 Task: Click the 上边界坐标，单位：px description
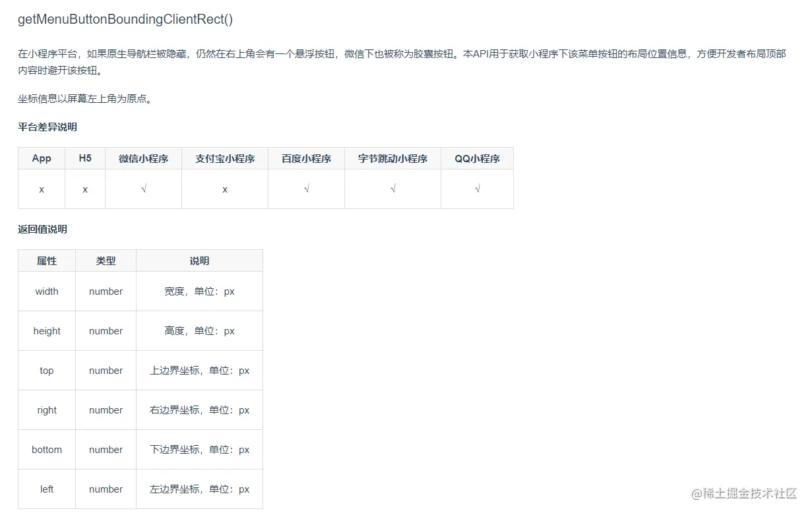[199, 371]
